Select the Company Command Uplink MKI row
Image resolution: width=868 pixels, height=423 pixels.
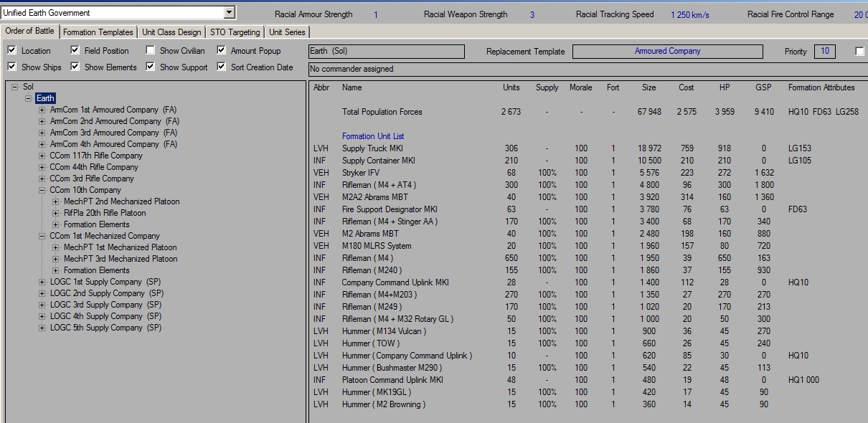[588, 282]
